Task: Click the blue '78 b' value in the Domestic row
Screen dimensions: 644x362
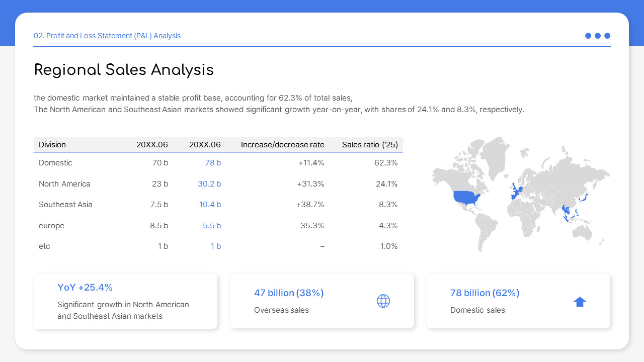Action: point(212,162)
